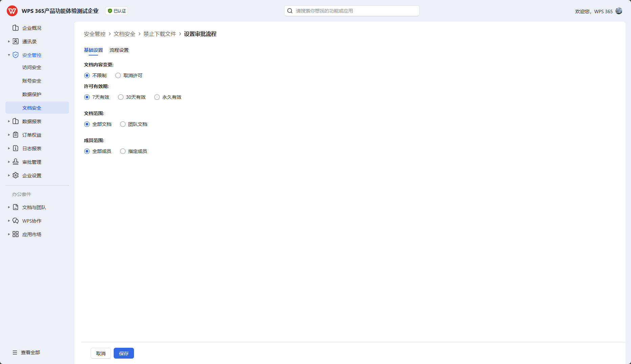This screenshot has height=364, width=631.
Task: Select 指定成员 radio option
Action: tap(123, 151)
